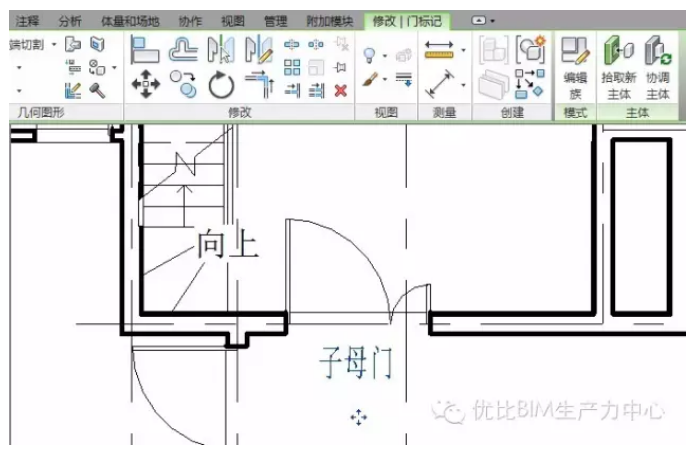Expand the Measure Between dropdown arrow
699x457 pixels.
pyautogui.click(x=463, y=85)
